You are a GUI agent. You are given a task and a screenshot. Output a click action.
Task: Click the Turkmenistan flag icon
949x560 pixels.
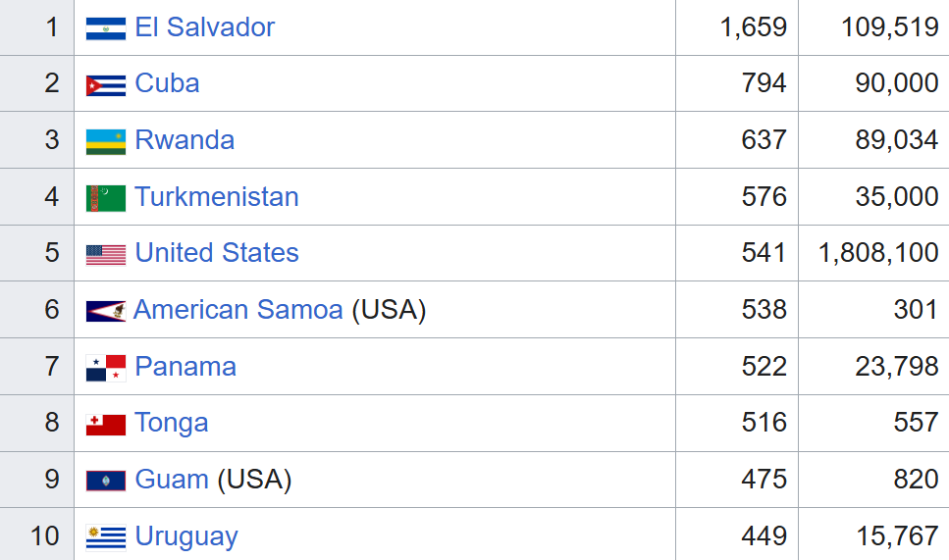106,198
